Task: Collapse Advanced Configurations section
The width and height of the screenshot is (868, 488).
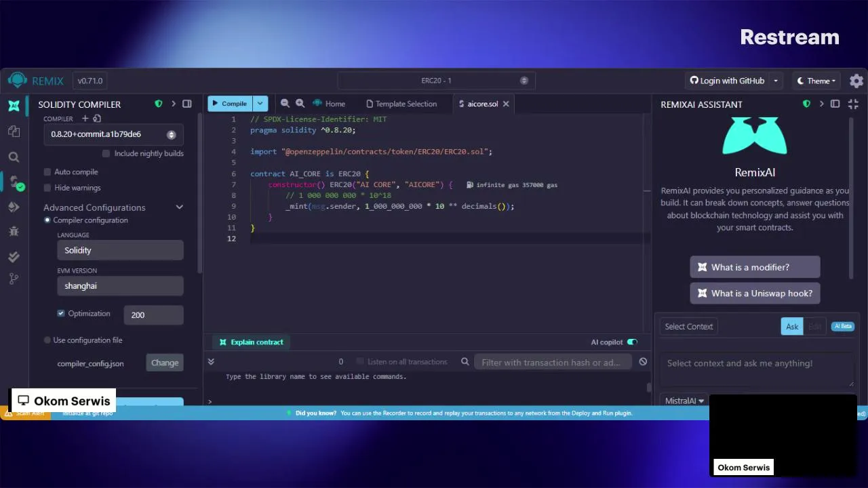Action: point(180,207)
